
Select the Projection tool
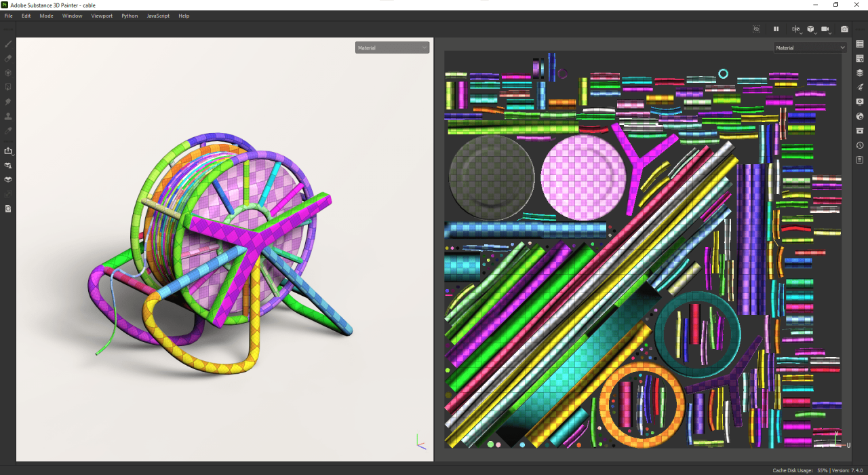8,73
